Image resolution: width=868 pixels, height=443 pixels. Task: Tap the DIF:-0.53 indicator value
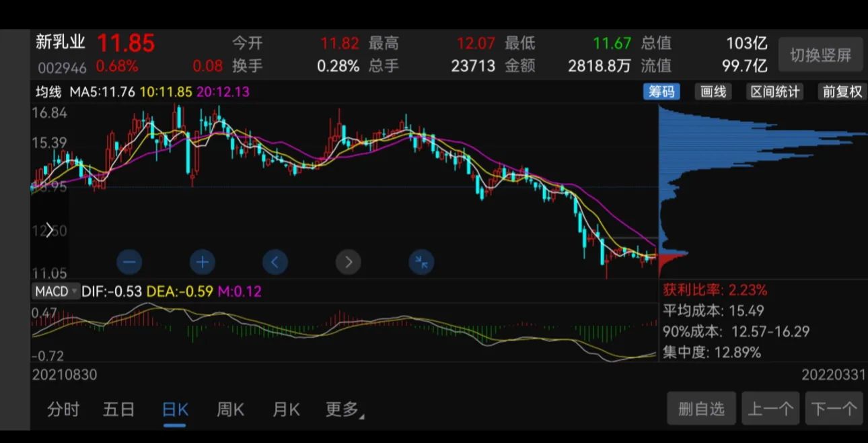[x=112, y=292]
